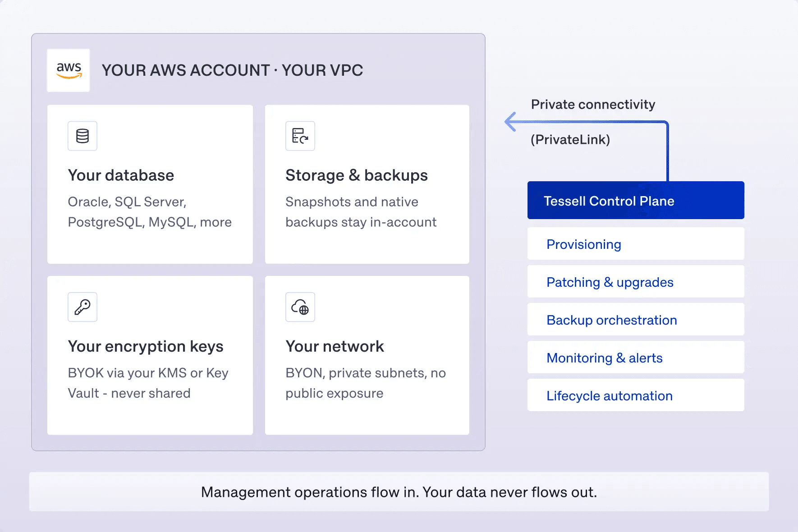Select the Your network heading
This screenshot has height=532, width=798.
point(335,347)
